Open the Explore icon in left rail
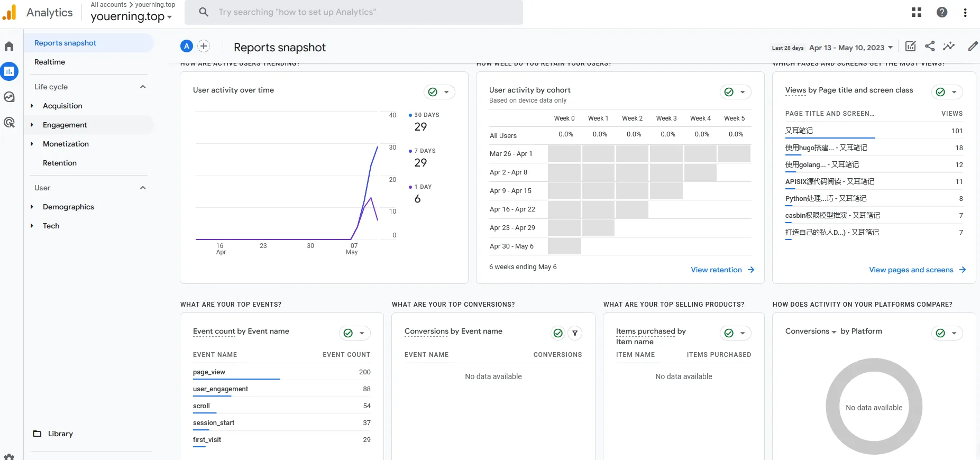 [9, 97]
